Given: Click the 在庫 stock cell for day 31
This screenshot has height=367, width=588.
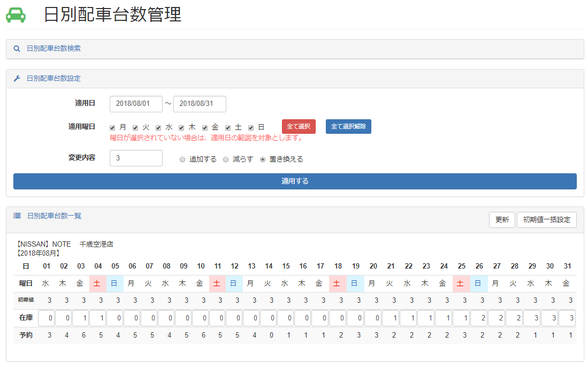Looking at the screenshot, I should point(568,317).
